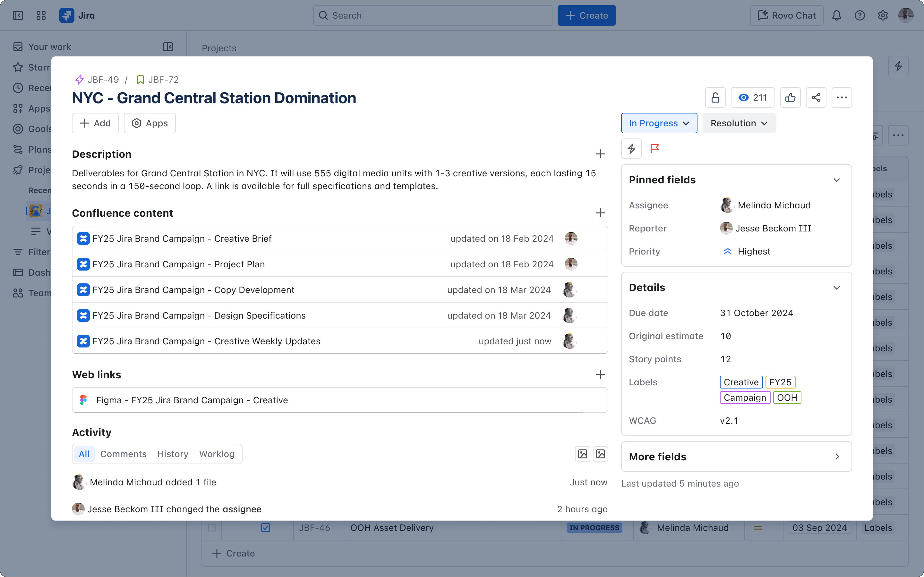Click the Add button under the title

tap(95, 123)
